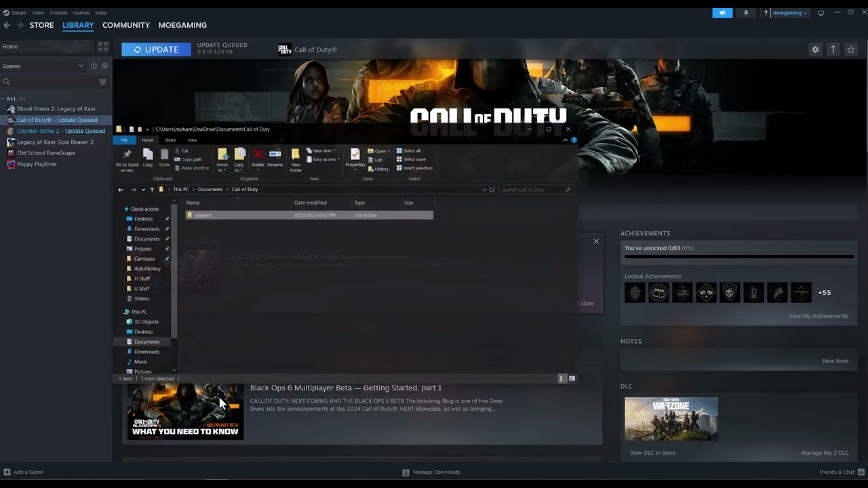Click the Steam announcements megaphone icon
Viewport: 868px width, 488px height.
(x=722, y=13)
